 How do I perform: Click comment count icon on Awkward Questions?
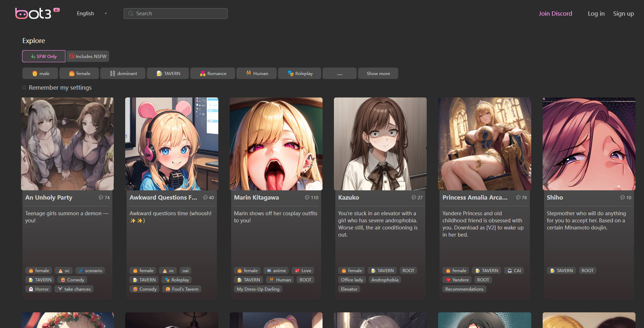click(206, 197)
